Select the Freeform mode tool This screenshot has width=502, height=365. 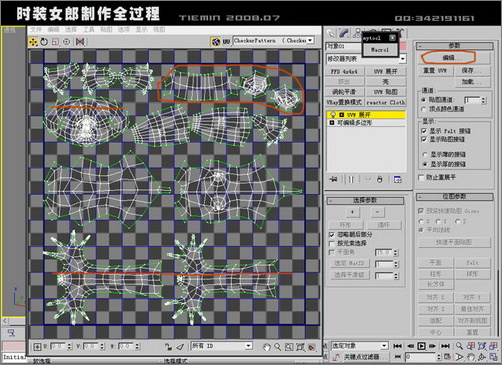click(x=66, y=42)
